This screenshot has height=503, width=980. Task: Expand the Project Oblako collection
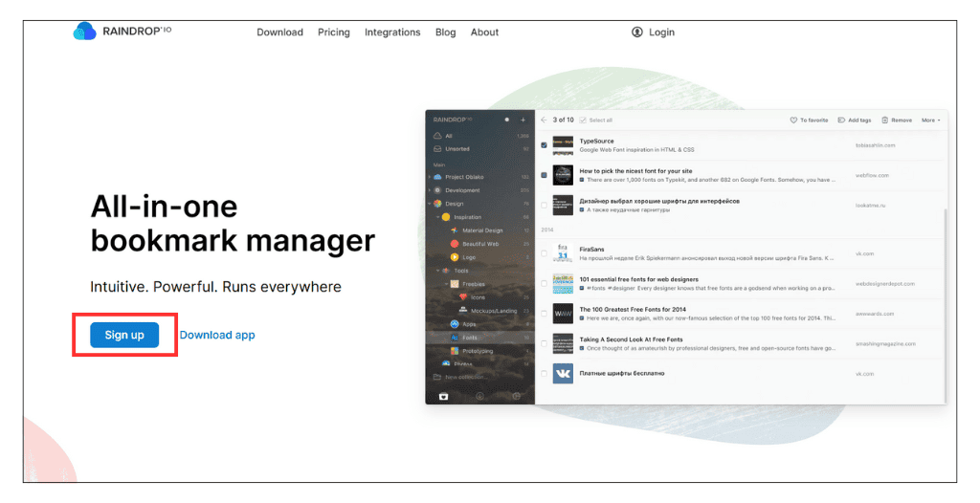tap(430, 177)
